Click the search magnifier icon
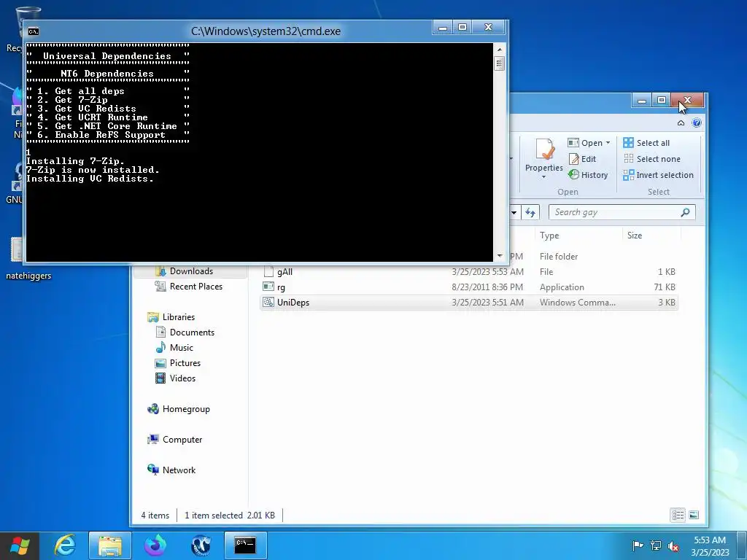Screen dimensions: 747x560 click(x=685, y=212)
